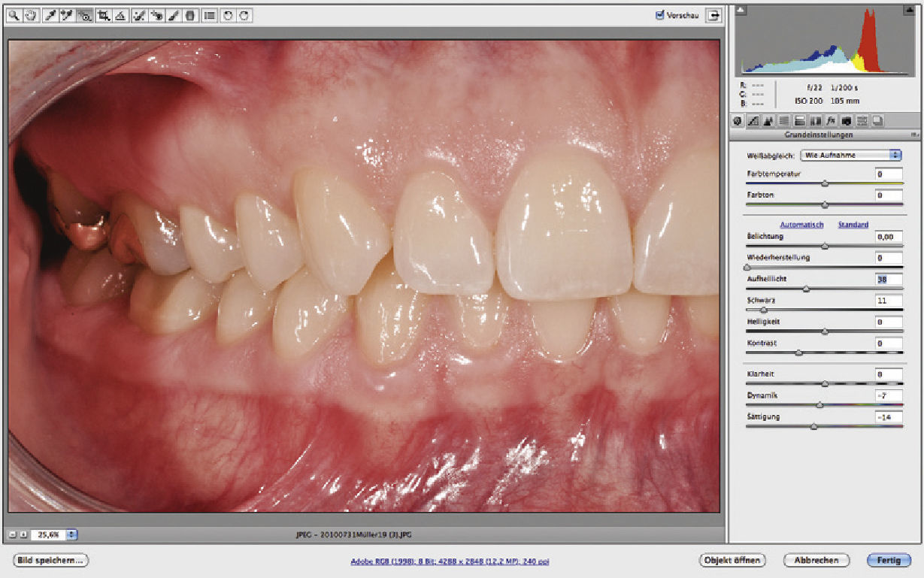This screenshot has width=924, height=578.
Task: Activate the Crop tool
Action: point(102,15)
